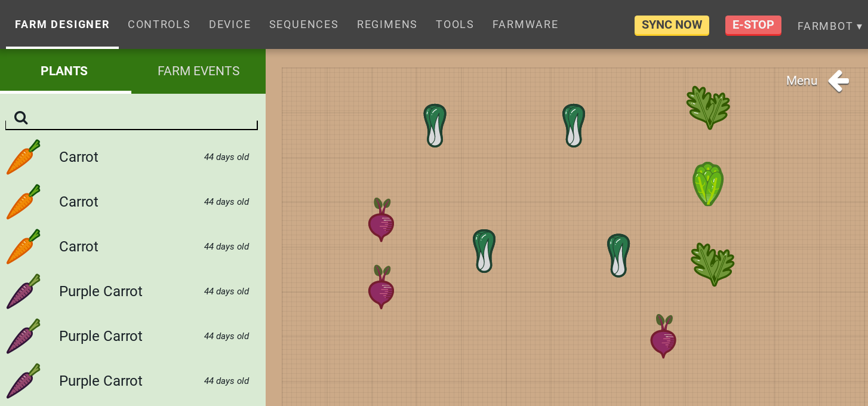Click the Purple Carrot icon in the sidebar
Viewport: 868px width, 406px height.
coord(23,291)
